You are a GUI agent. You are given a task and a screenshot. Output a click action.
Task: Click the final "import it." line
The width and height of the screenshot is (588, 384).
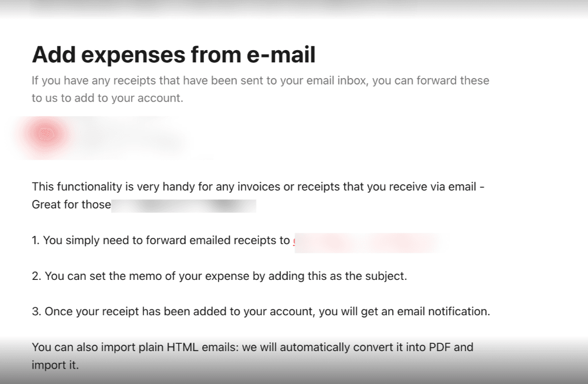tap(55, 365)
